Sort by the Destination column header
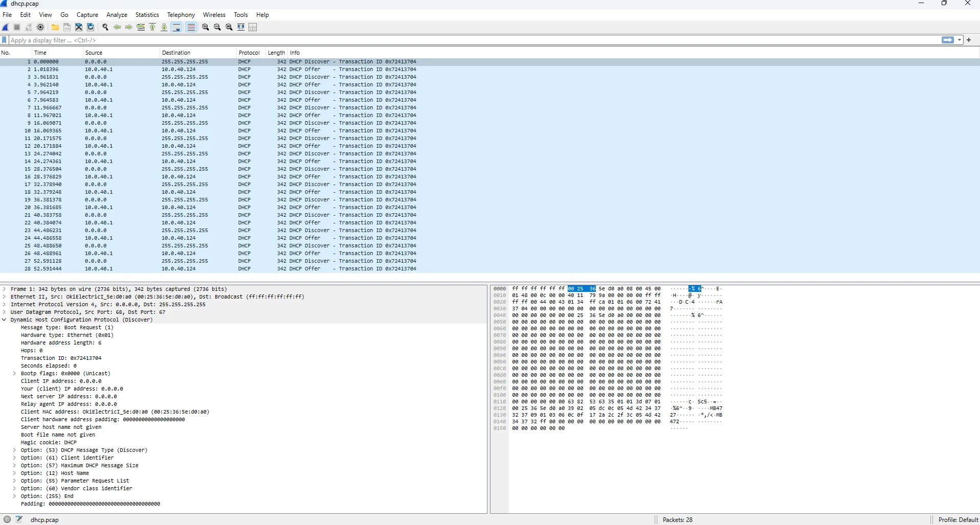 coord(198,53)
